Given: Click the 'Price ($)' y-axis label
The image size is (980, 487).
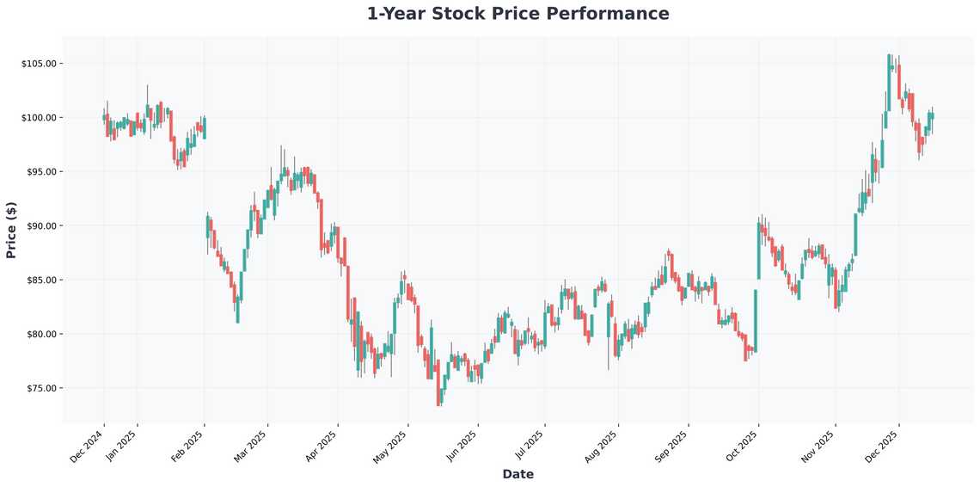Looking at the screenshot, I should (x=11, y=229).
